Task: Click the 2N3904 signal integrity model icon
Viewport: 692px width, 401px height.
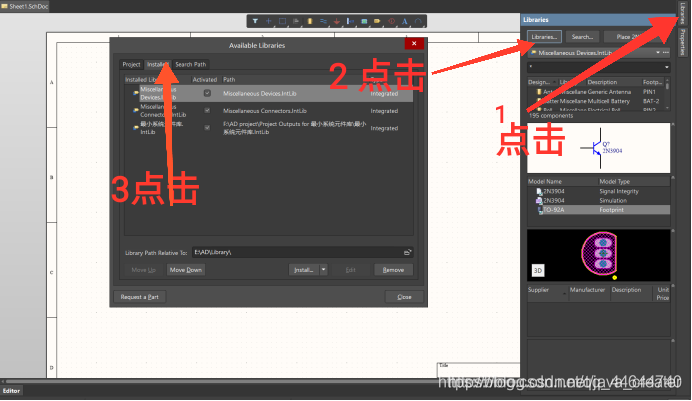Action: click(539, 191)
